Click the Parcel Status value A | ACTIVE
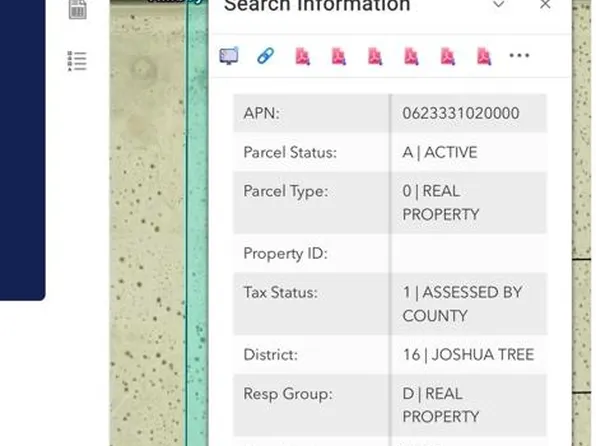 (440, 152)
